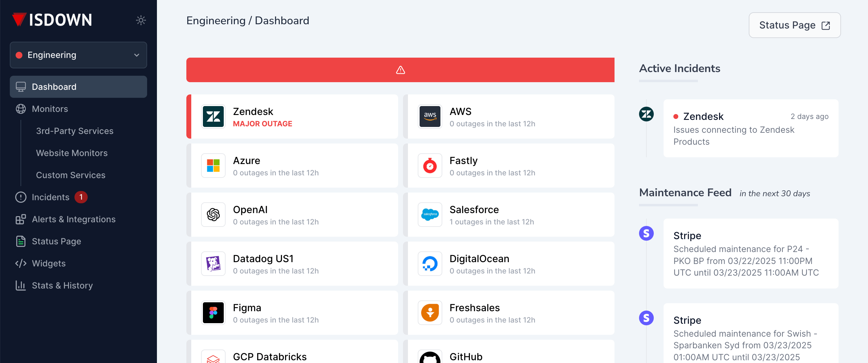Toggle the light/dark theme sun icon
This screenshot has height=363, width=868.
pos(141,20)
